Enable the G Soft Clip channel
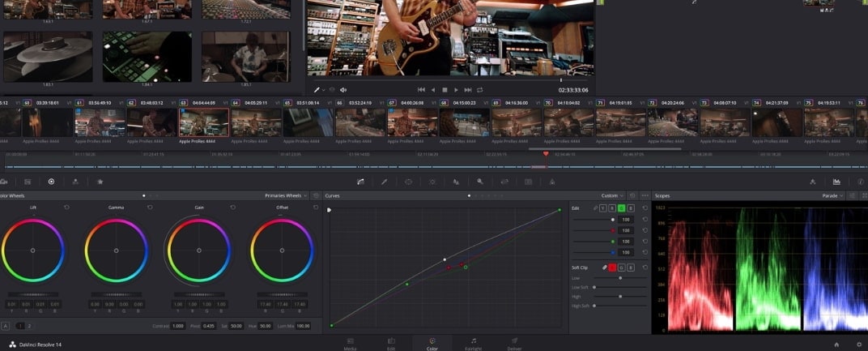Image resolution: width=868 pixels, height=351 pixels. pyautogui.click(x=622, y=268)
